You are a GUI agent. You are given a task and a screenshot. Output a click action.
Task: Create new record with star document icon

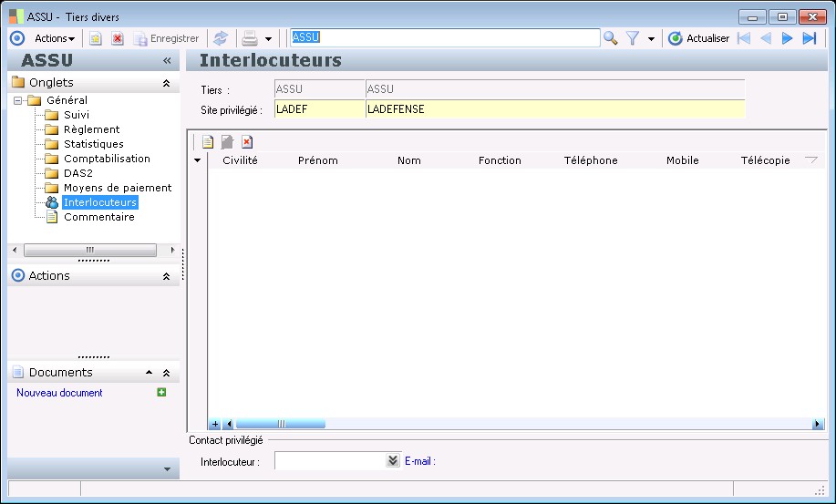pos(96,38)
